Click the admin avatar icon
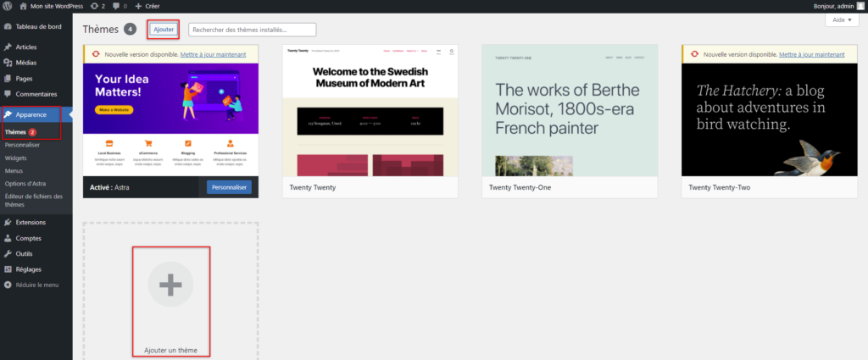The width and height of the screenshot is (868, 360). 860,6
